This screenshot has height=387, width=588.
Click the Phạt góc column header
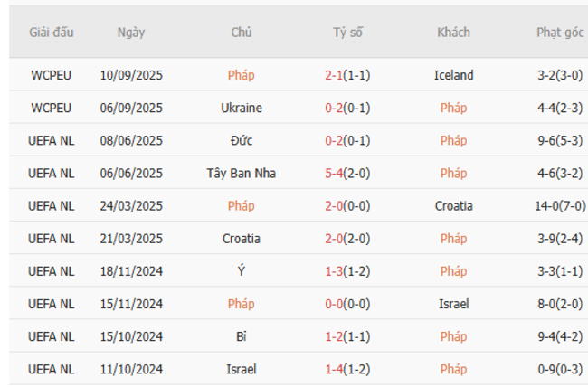(560, 33)
